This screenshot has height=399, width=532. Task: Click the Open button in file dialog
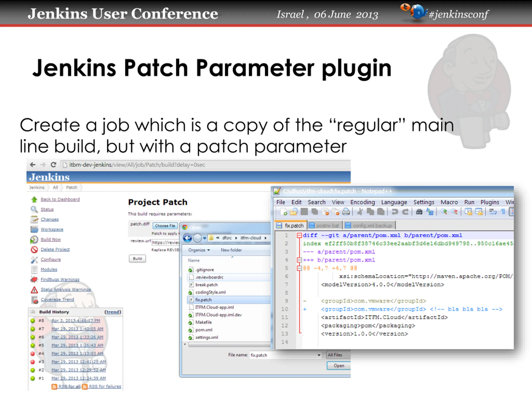pyautogui.click(x=339, y=366)
